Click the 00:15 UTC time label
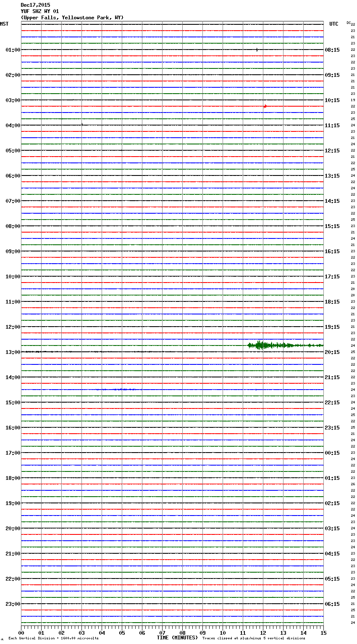The image size is (357, 644). tap(332, 453)
